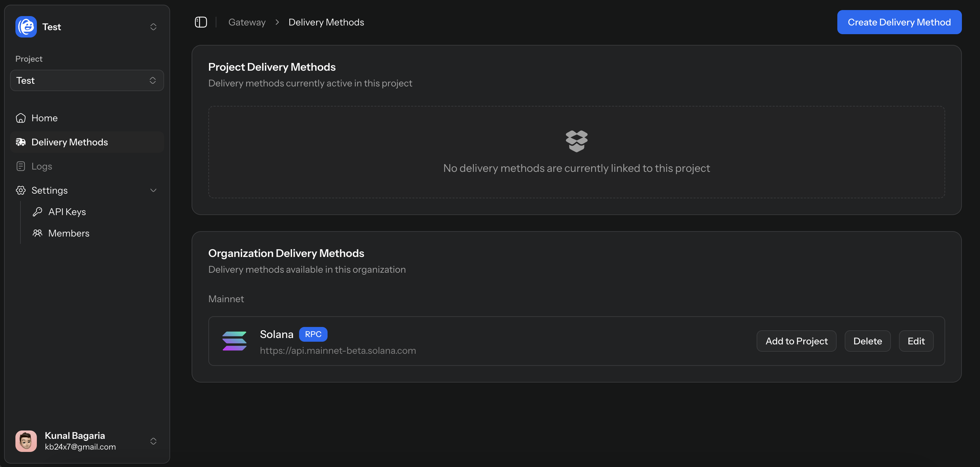980x467 pixels.
Task: Click the Logs document icon
Action: [x=20, y=166]
